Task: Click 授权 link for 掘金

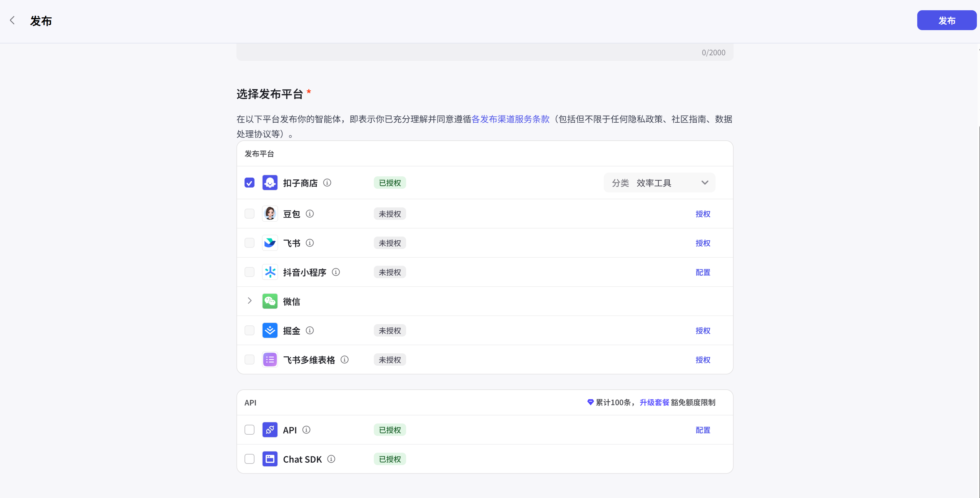Action: coord(703,331)
